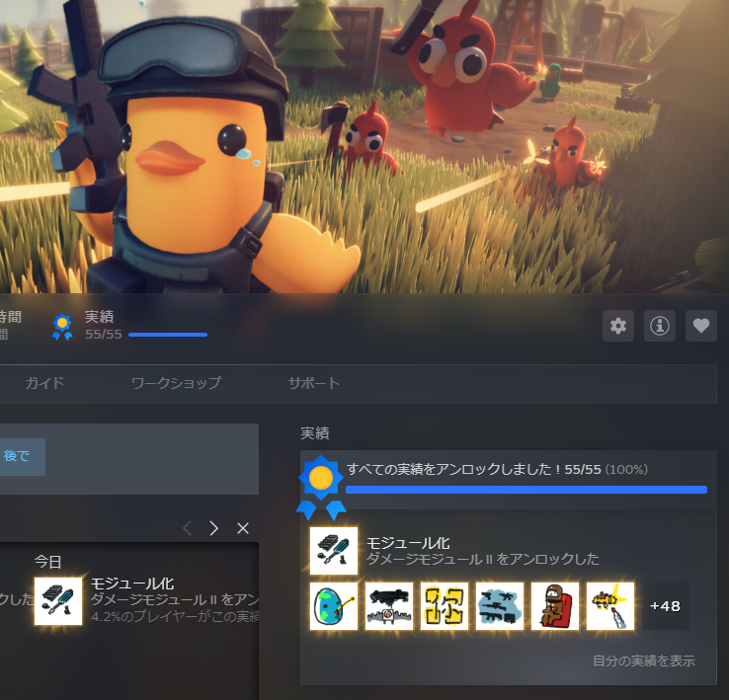This screenshot has width=729, height=700.
Task: Click the 後で button
Action: tap(17, 456)
